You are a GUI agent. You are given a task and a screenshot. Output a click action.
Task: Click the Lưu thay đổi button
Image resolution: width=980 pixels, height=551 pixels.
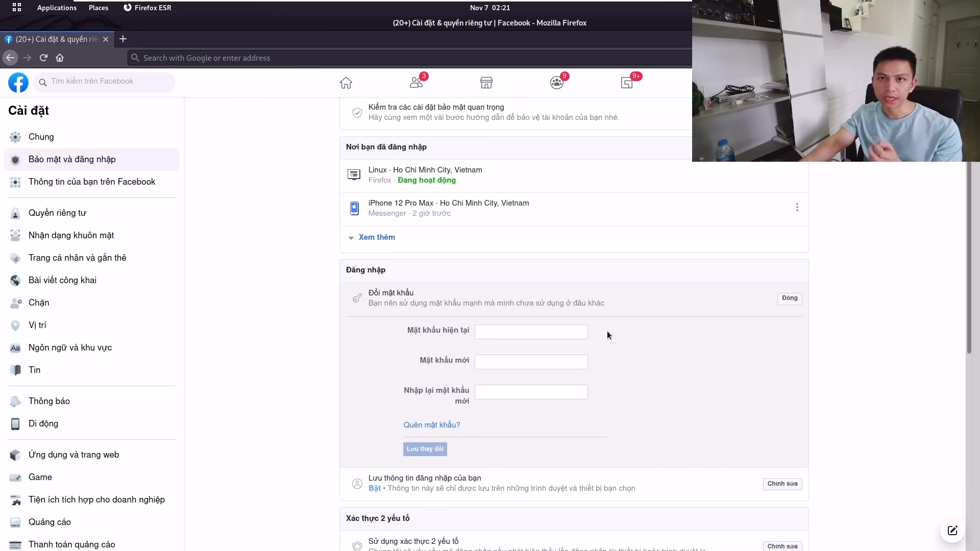pos(425,449)
